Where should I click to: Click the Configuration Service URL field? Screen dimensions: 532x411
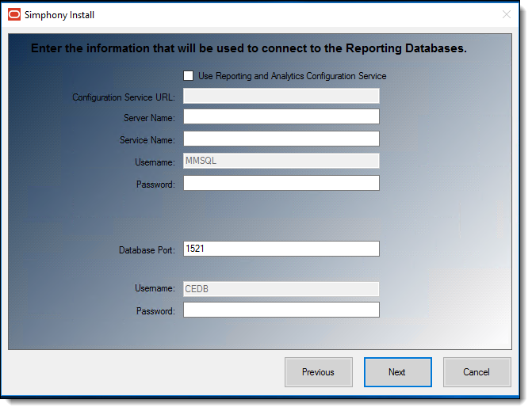(x=281, y=96)
